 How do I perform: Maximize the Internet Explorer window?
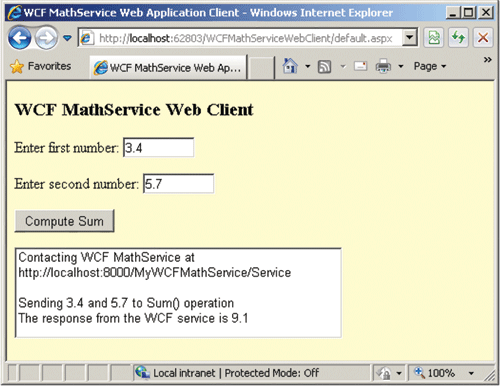click(468, 13)
